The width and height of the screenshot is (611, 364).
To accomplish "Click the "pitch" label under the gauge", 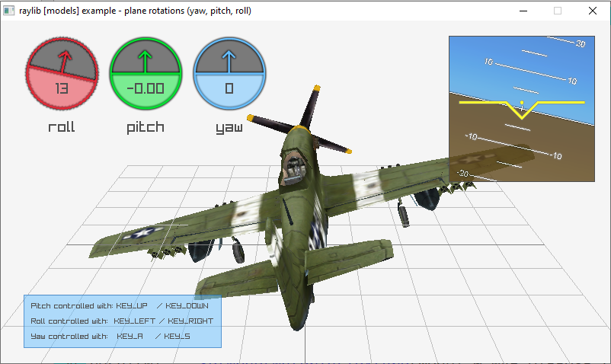I will pos(146,127).
